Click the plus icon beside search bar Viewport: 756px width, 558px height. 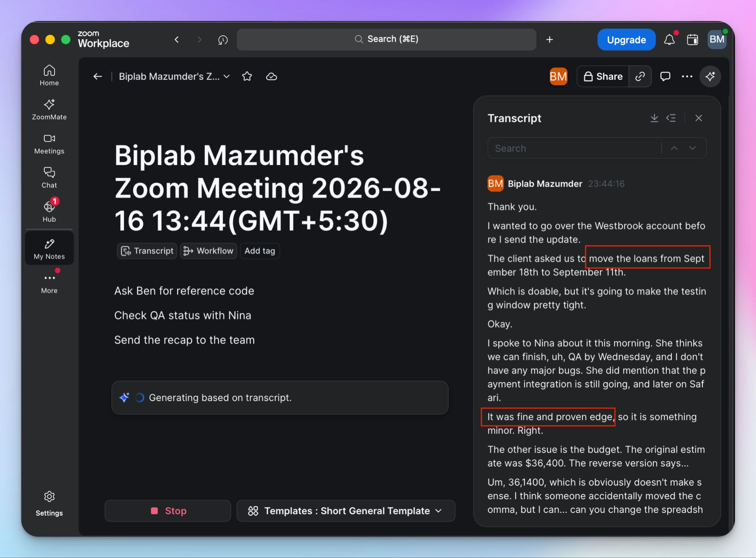(550, 40)
